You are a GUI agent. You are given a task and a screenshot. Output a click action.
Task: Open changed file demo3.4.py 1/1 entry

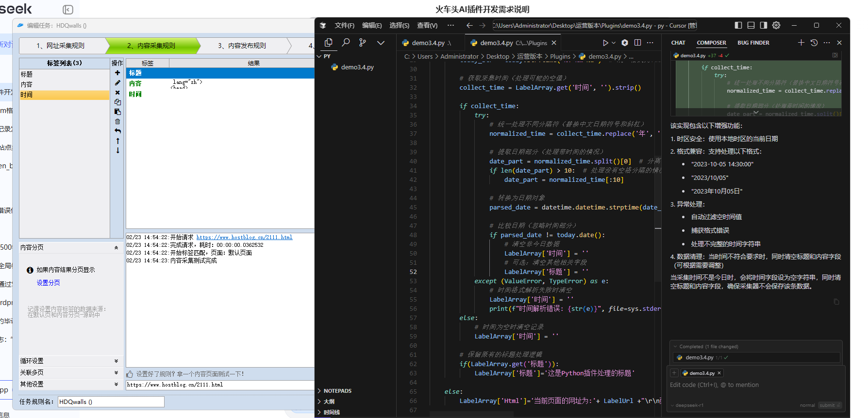(x=756, y=357)
